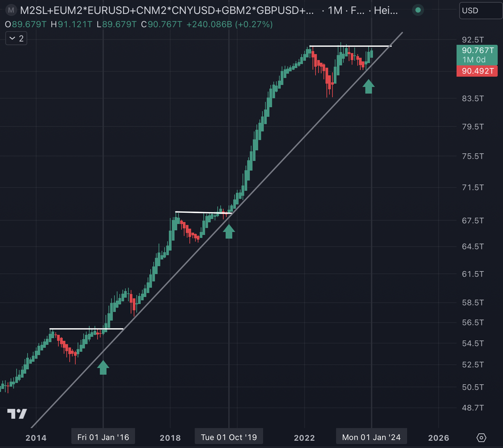The image size is (503, 448).
Task: Click the M2SL+EUM2*EURUSD symbol title
Action: pyautogui.click(x=167, y=11)
